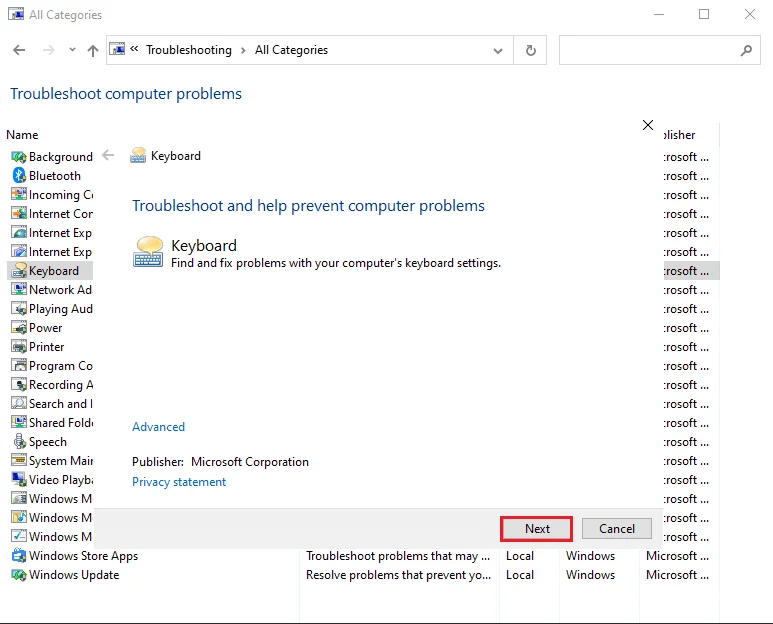
Task: Click the Speech list entry
Action: 48,442
